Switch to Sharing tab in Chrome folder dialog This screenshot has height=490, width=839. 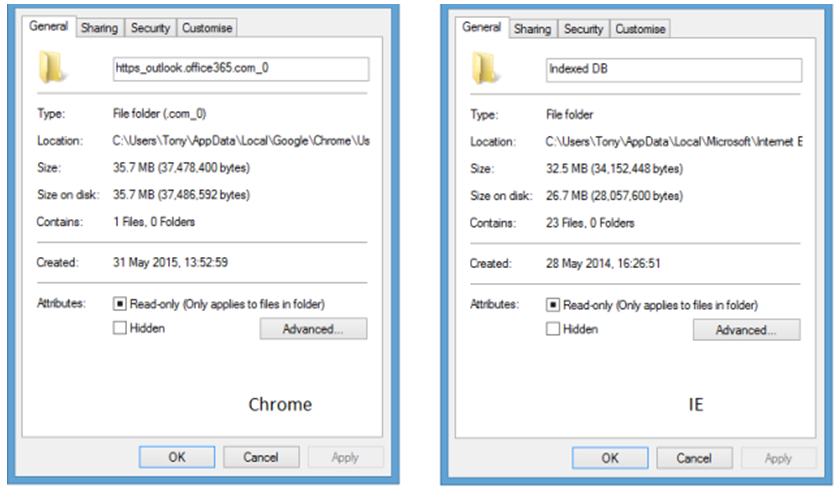(99, 29)
